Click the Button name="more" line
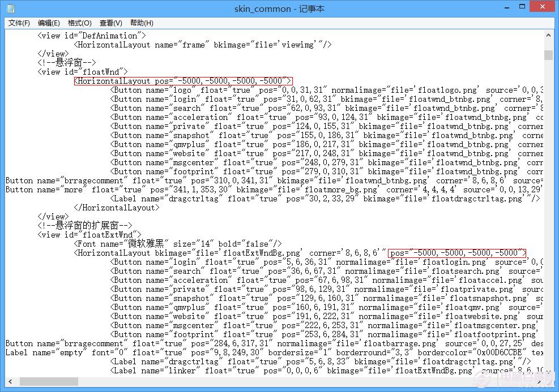This screenshot has width=559, height=392. [275, 189]
